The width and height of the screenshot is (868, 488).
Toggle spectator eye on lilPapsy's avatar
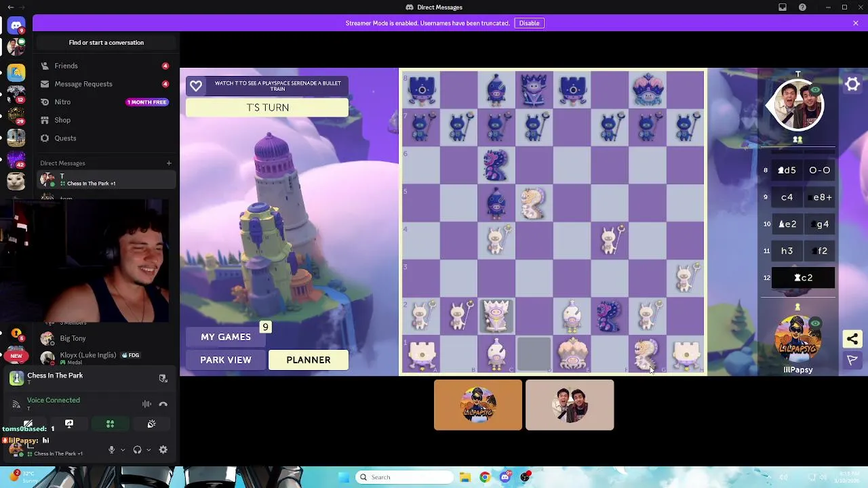815,323
